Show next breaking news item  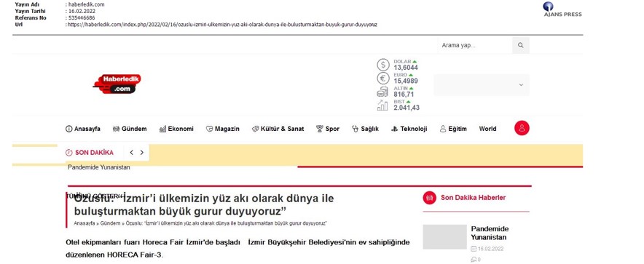point(142,153)
